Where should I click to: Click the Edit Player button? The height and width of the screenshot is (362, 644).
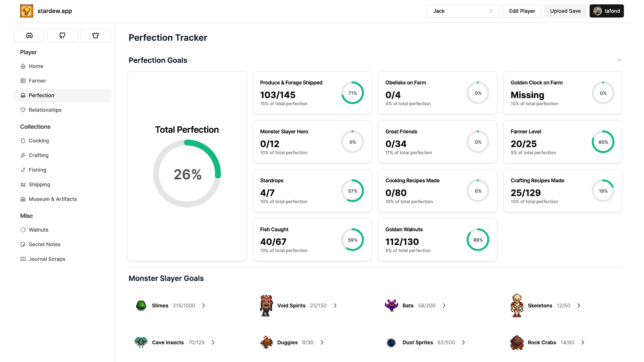(x=522, y=11)
